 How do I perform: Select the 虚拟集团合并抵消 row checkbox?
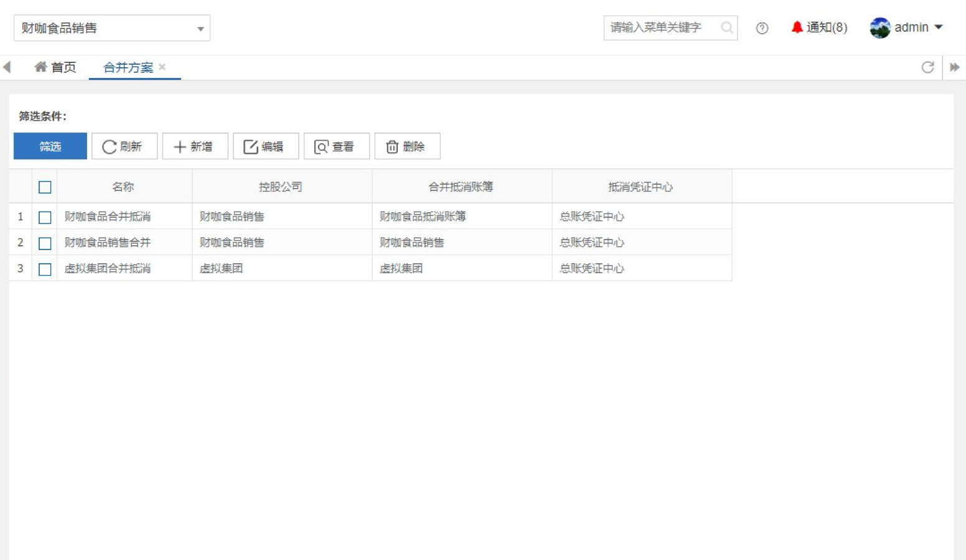45,269
